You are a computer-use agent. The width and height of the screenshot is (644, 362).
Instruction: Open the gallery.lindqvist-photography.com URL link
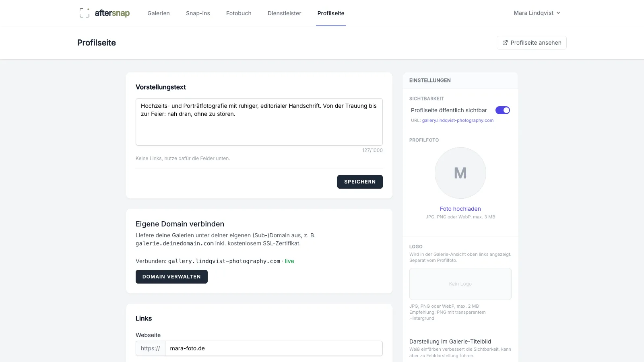click(x=458, y=120)
